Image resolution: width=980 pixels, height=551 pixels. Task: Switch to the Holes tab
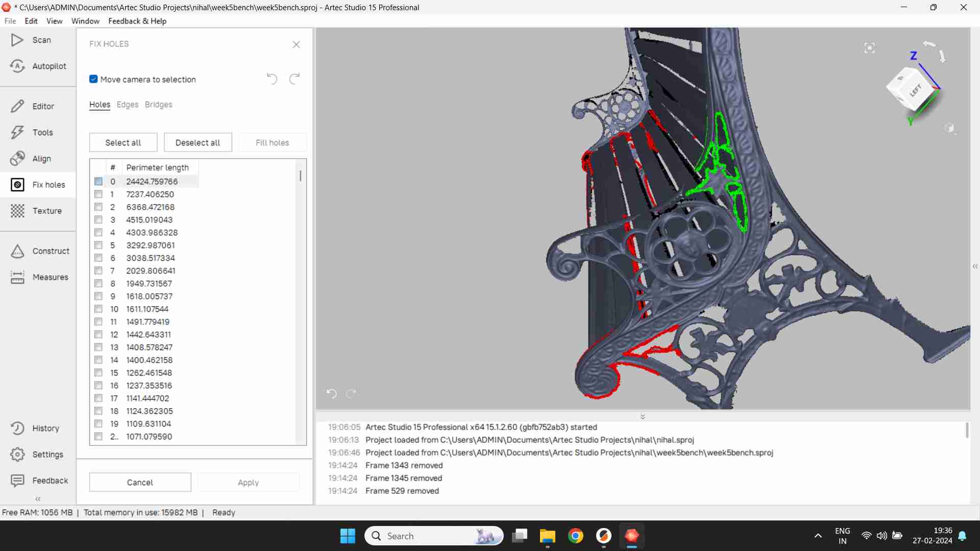coord(100,105)
